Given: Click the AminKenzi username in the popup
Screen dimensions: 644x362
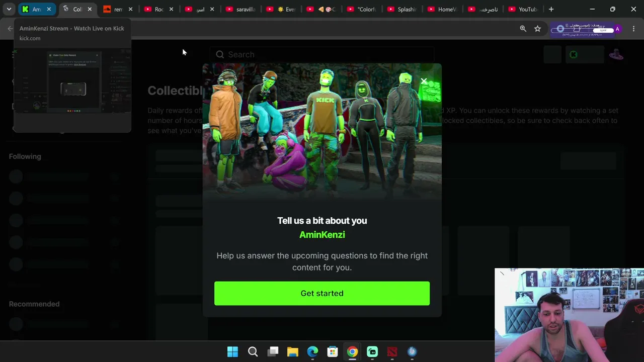Looking at the screenshot, I should pos(322,235).
